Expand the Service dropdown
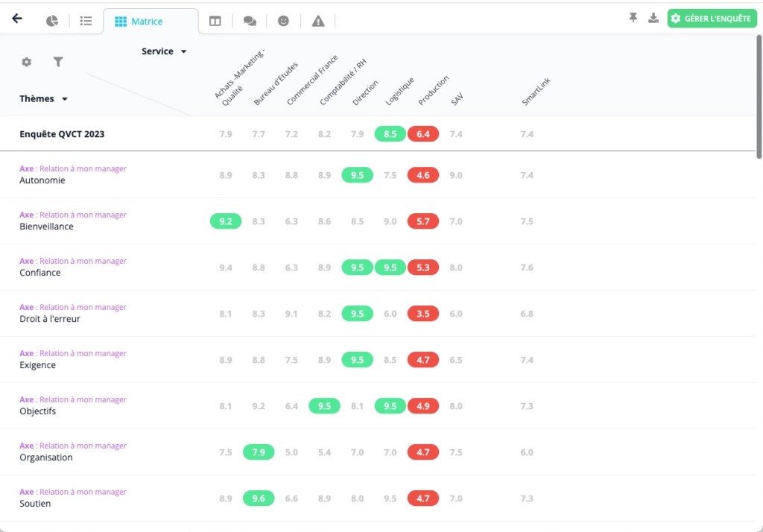Screen dimensions: 763x532 [x=164, y=51]
